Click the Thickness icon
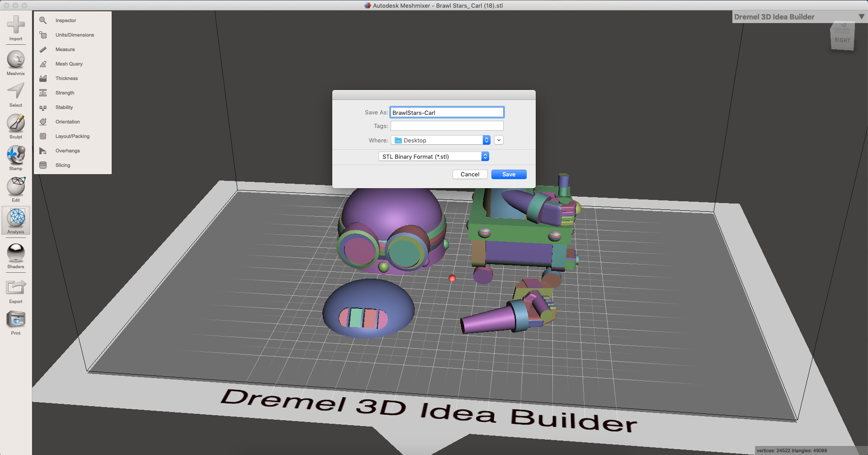The height and width of the screenshot is (455, 868). click(43, 78)
